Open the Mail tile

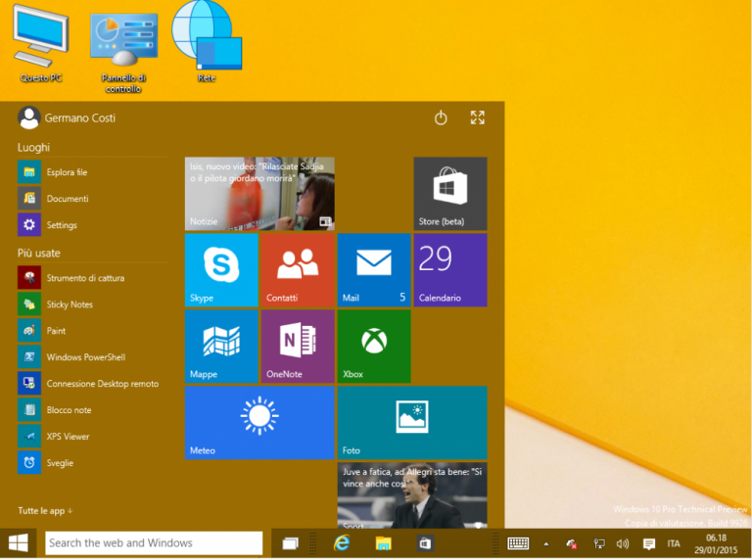(374, 270)
